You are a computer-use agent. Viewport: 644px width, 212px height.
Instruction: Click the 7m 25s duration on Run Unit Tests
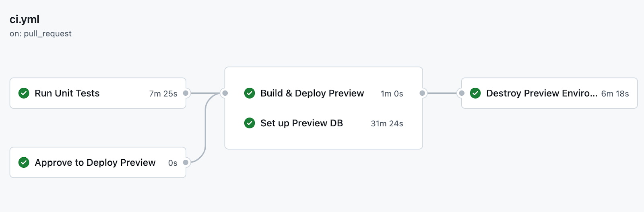click(163, 94)
